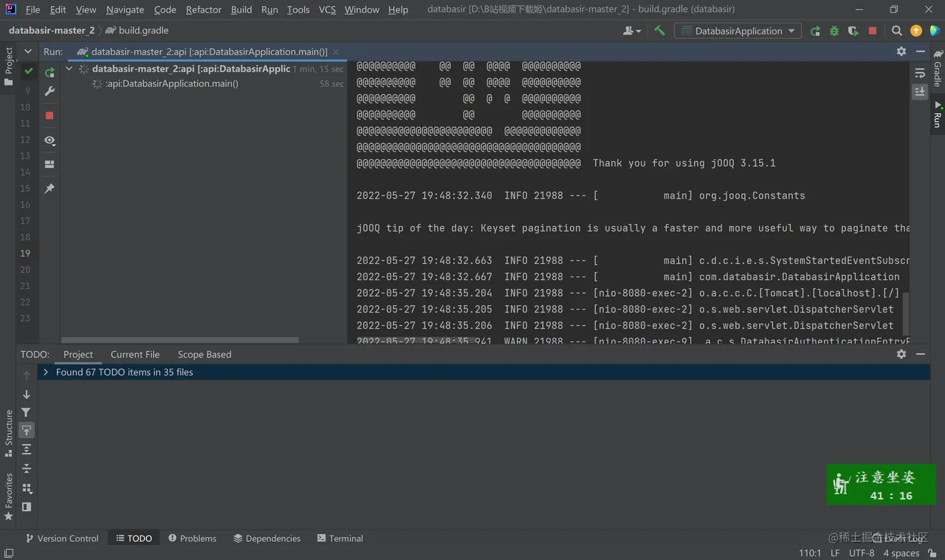Open the Refactor menu

coord(204,9)
